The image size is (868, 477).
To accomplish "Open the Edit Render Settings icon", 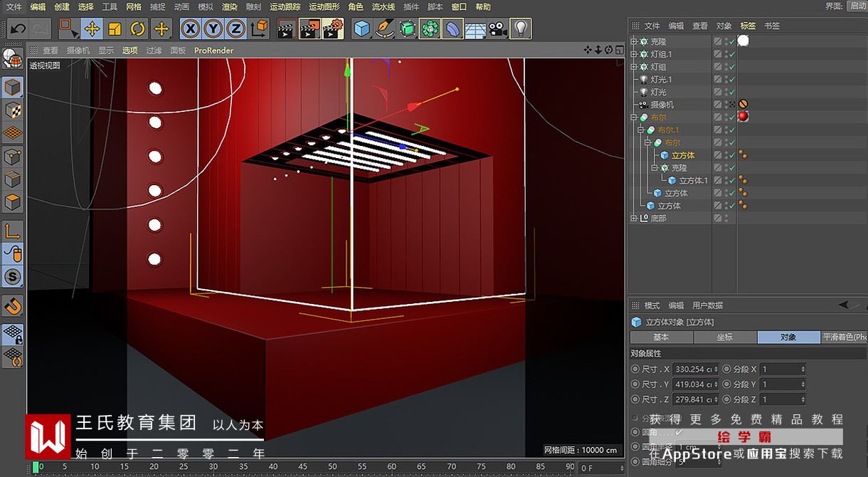I will coord(332,29).
